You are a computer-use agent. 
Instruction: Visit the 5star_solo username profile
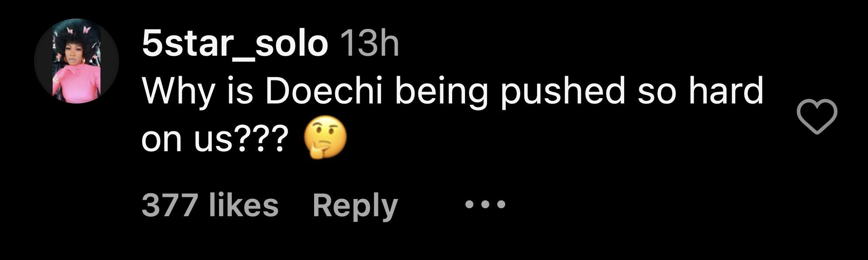235,44
